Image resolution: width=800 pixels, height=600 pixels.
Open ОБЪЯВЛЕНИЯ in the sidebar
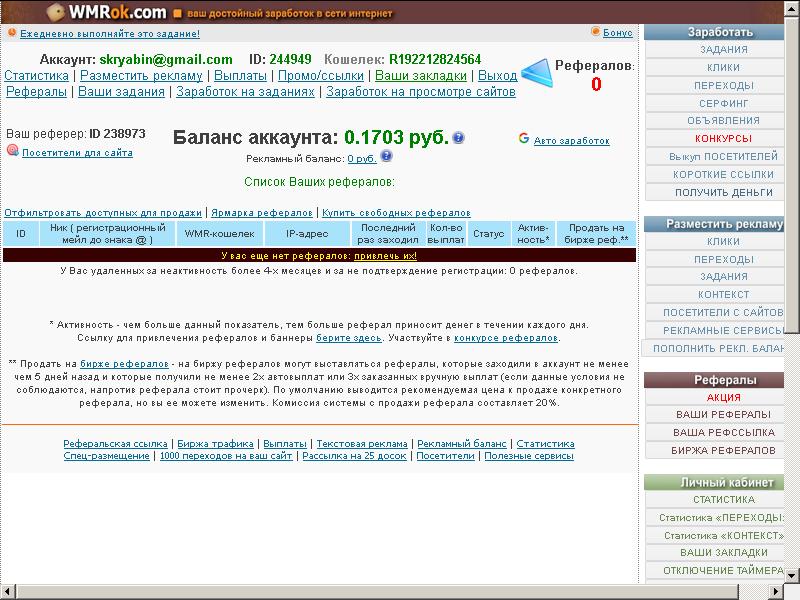point(715,120)
